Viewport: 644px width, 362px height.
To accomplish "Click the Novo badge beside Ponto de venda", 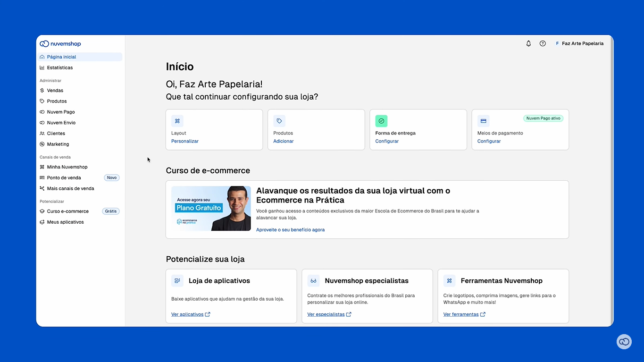I will 112,178.
